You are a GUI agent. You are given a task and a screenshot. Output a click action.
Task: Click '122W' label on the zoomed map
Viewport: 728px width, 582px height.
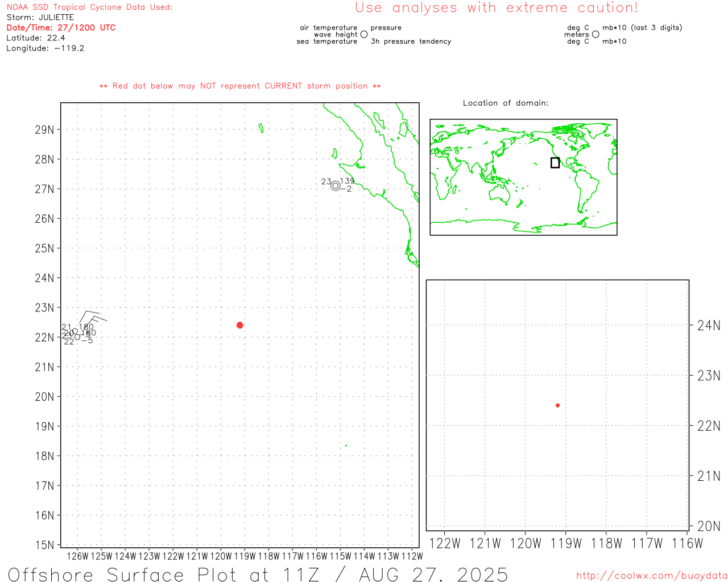point(445,543)
